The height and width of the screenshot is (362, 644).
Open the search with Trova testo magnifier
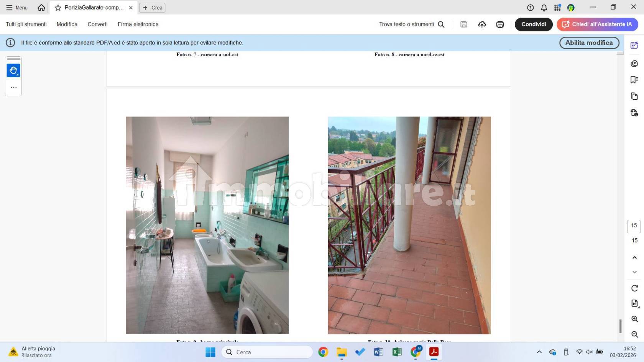coord(441,24)
